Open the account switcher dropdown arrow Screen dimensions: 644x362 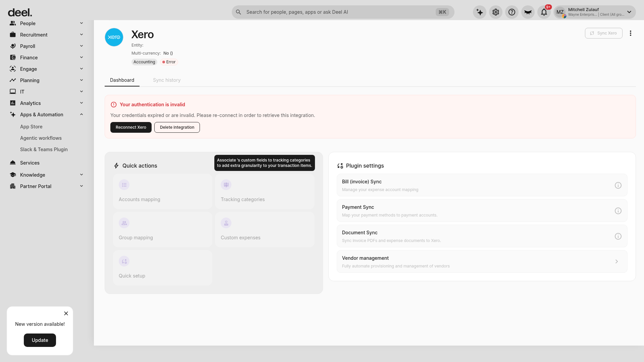(629, 12)
